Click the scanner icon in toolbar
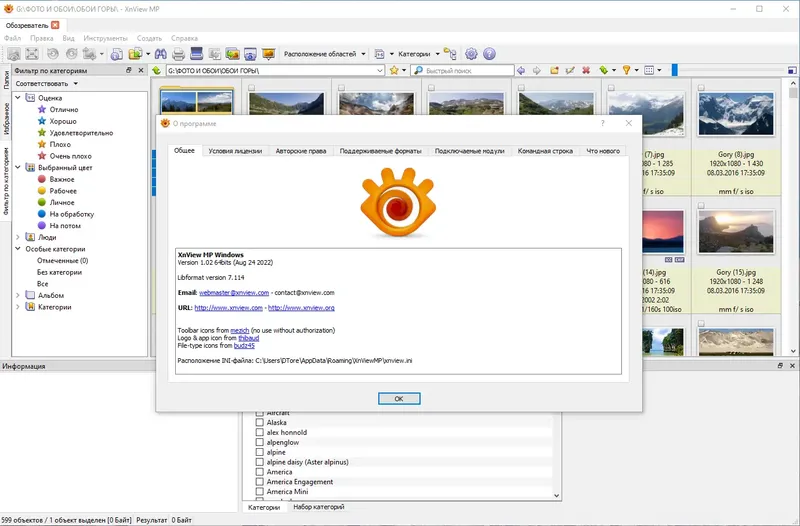This screenshot has height=526, width=800. point(196,54)
